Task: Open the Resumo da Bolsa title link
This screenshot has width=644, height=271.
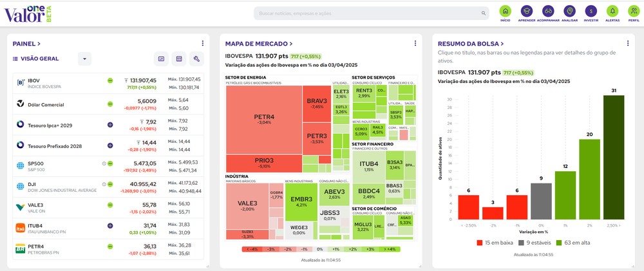Action: (471, 44)
